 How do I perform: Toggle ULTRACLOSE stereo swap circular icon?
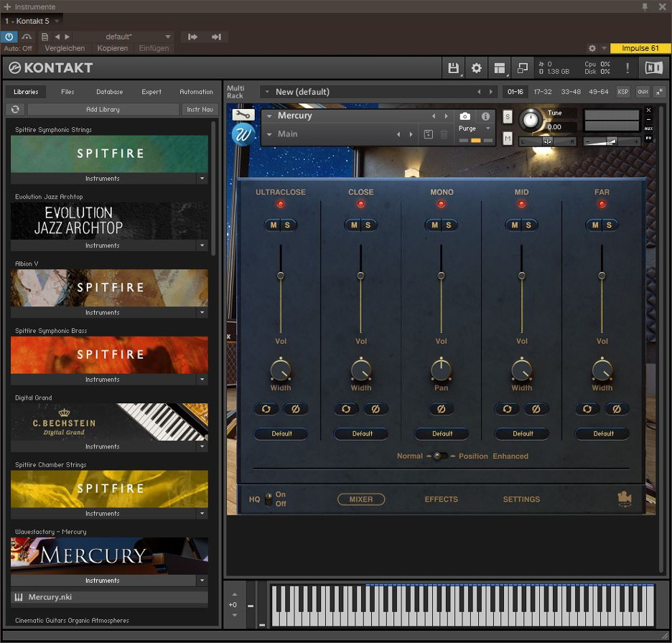[x=266, y=409]
